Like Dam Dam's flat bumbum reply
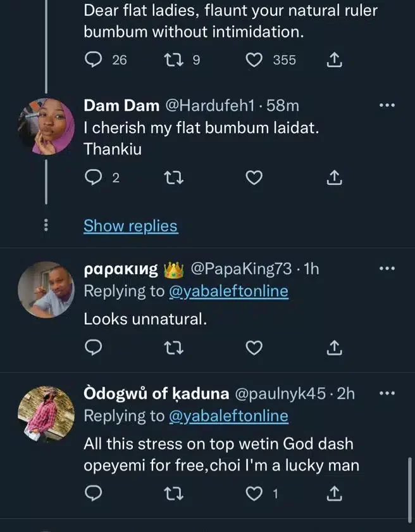 254,179
